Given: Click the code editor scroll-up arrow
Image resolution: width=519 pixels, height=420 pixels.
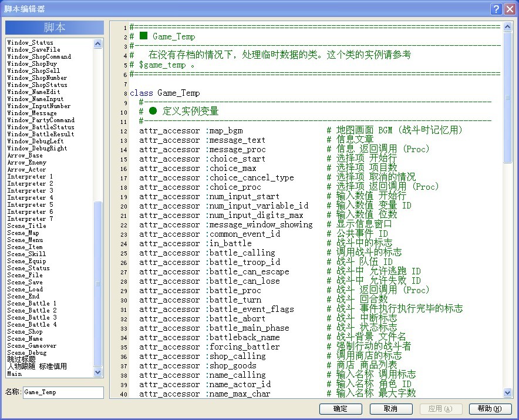Looking at the screenshot, I should point(507,26).
